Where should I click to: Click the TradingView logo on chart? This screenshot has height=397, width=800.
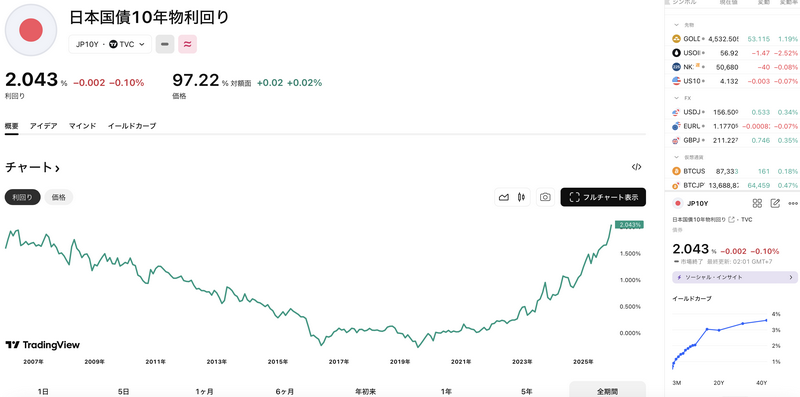click(x=42, y=345)
